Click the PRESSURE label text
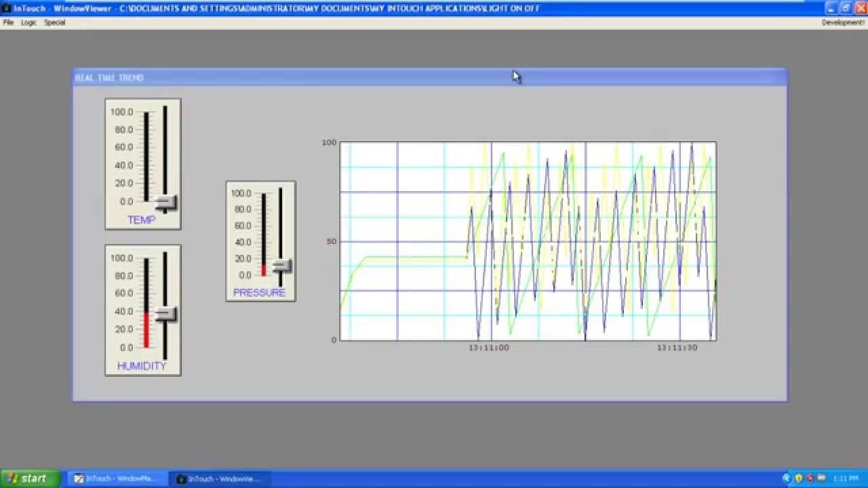Screen dimensions: 868x488 (x=259, y=293)
